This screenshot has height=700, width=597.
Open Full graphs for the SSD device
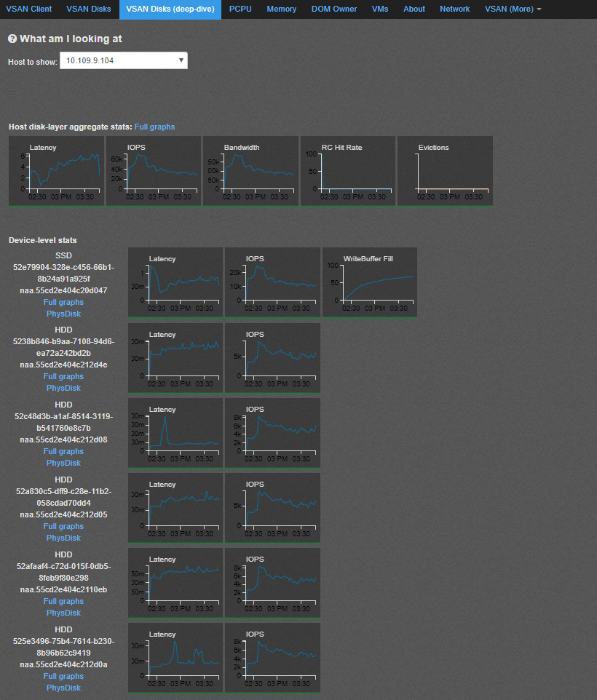tap(63, 302)
